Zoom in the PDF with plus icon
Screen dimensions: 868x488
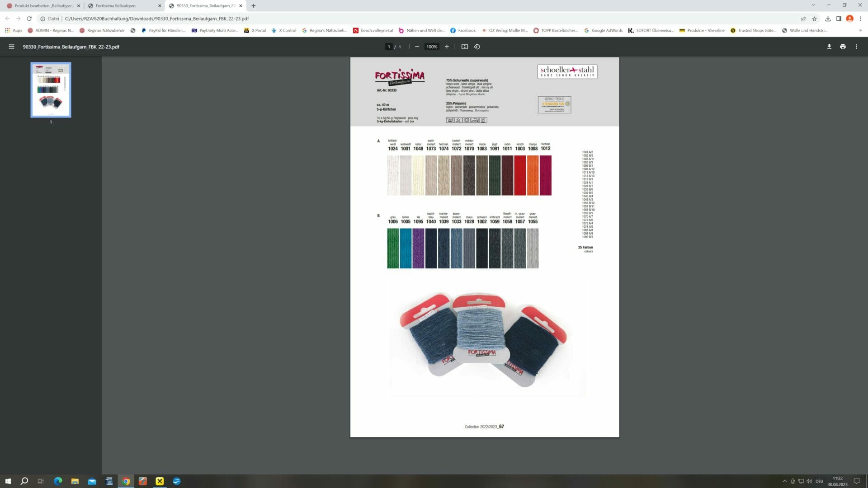[447, 47]
